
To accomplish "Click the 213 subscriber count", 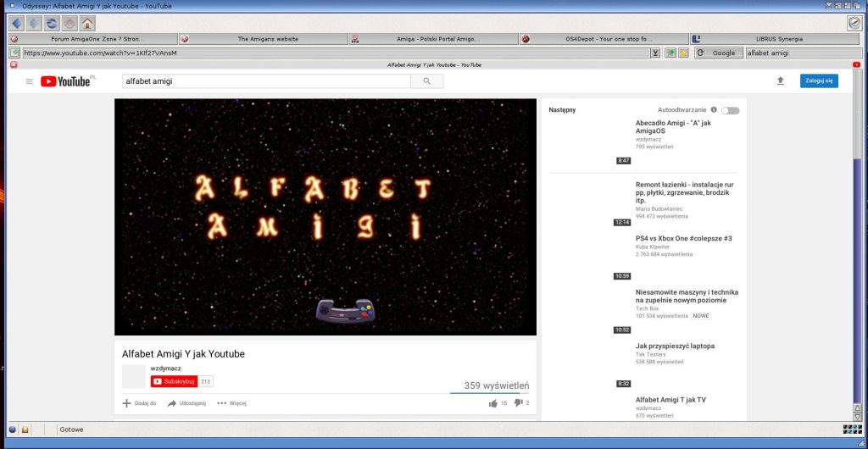I will pyautogui.click(x=205, y=381).
